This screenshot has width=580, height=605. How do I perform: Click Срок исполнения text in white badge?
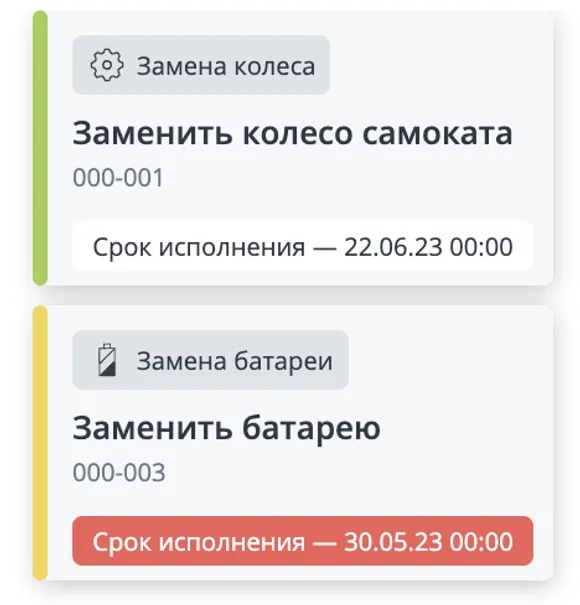199,247
